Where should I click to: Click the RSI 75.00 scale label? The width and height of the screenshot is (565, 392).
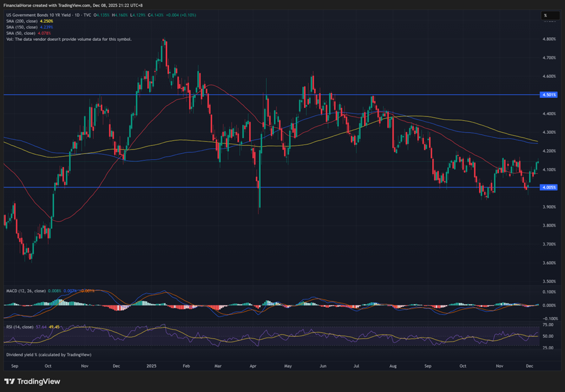[x=549, y=324]
